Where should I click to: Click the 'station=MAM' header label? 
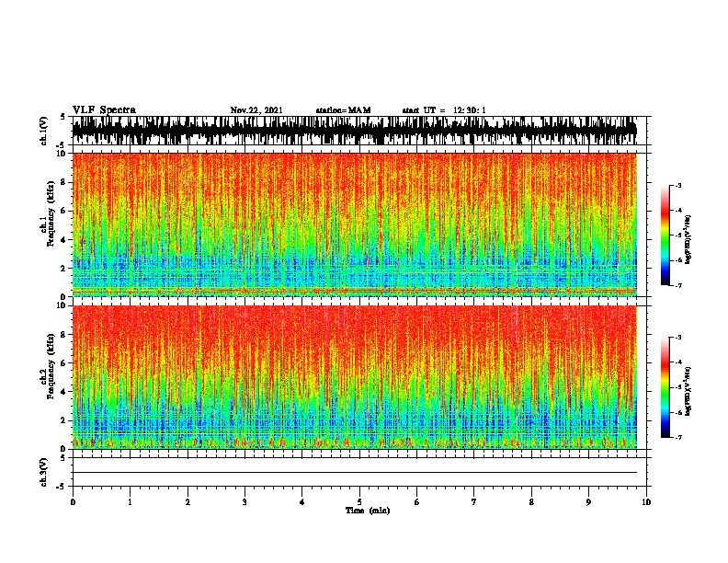(x=344, y=110)
